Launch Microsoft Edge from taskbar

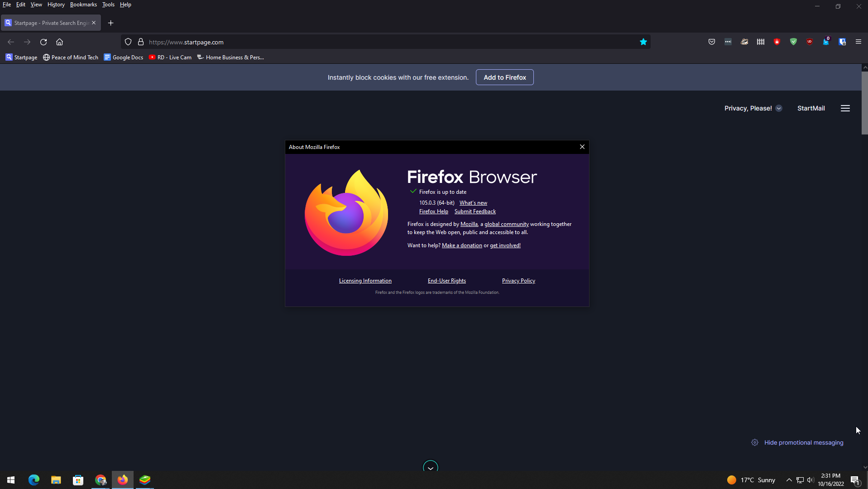[34, 480]
